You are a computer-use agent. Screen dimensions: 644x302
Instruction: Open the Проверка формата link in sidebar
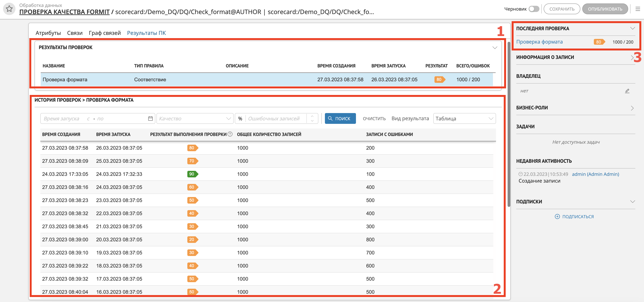coord(539,42)
